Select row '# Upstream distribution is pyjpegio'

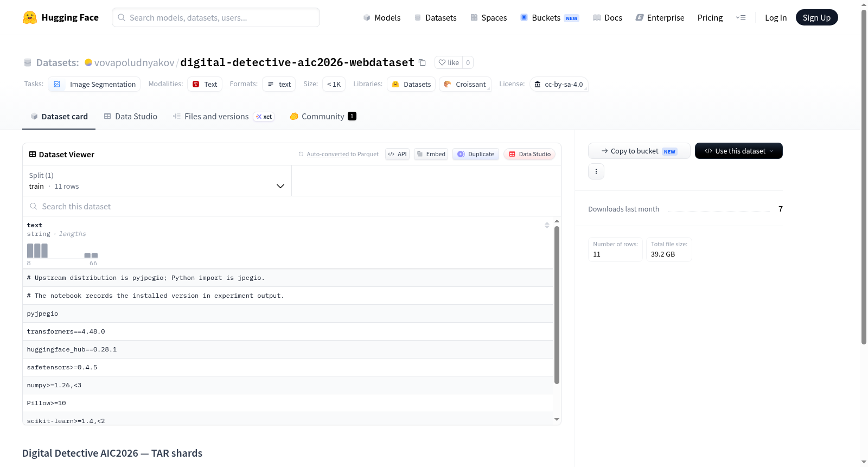pyautogui.click(x=288, y=278)
